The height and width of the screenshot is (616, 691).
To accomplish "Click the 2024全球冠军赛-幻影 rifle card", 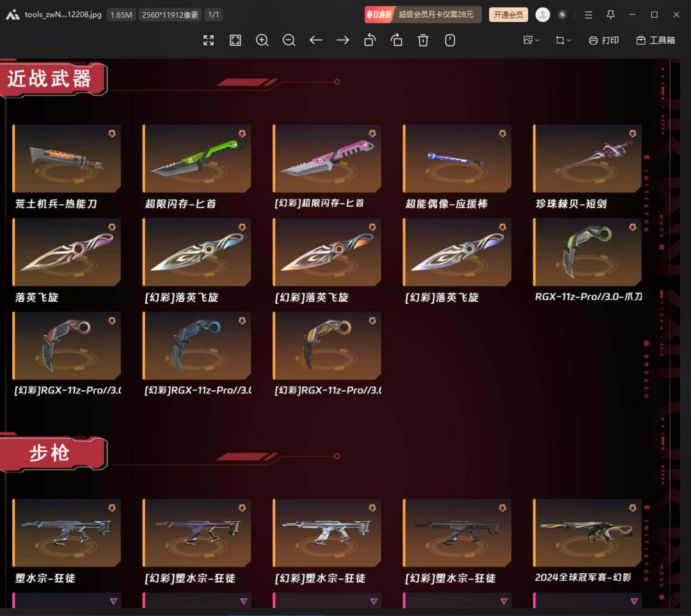I will click(x=587, y=533).
